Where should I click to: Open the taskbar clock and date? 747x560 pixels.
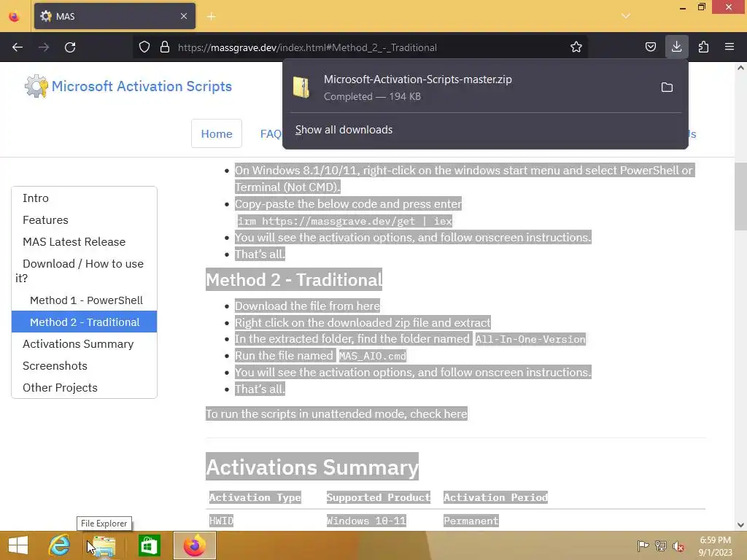point(715,546)
